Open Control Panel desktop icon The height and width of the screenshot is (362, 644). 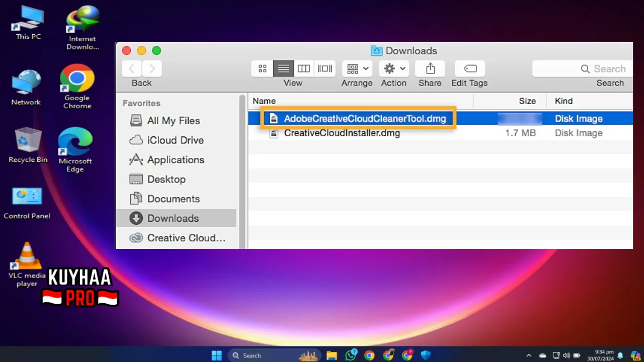pyautogui.click(x=27, y=203)
